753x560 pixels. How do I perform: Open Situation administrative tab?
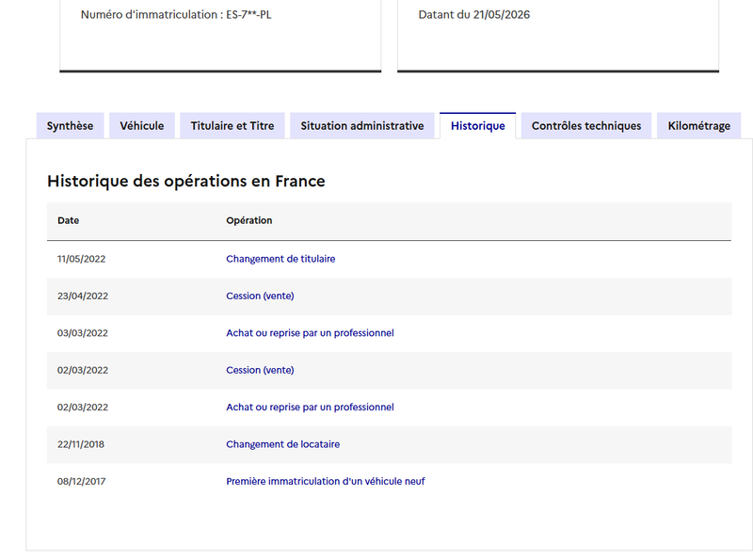[x=362, y=126]
